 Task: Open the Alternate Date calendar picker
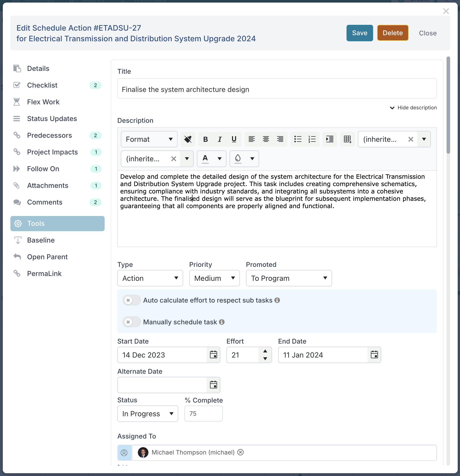(x=213, y=385)
